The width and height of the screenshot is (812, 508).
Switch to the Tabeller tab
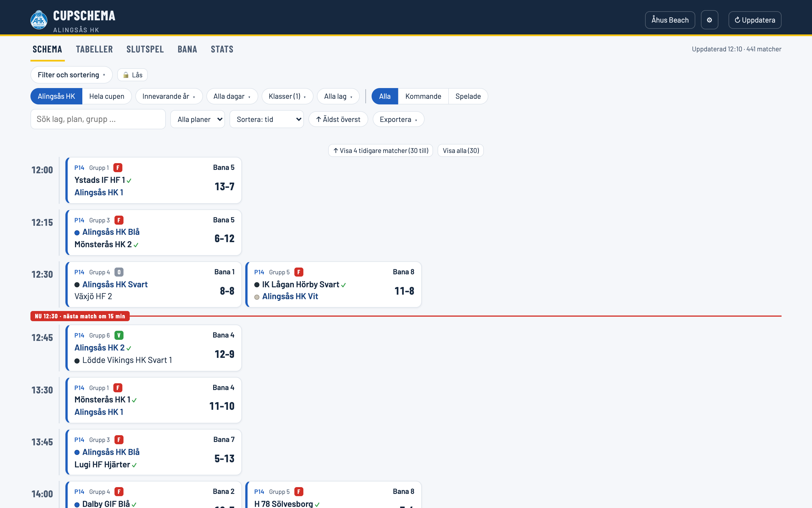94,49
